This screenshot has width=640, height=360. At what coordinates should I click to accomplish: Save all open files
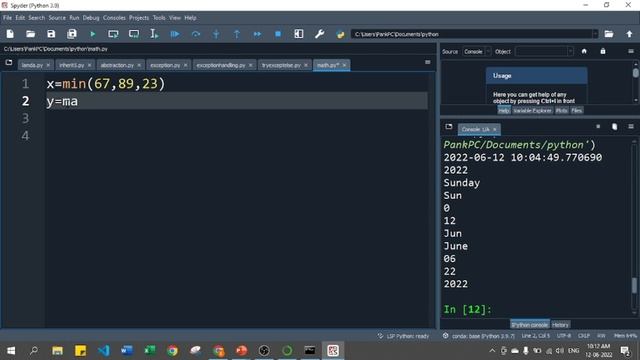pyautogui.click(x=72, y=34)
